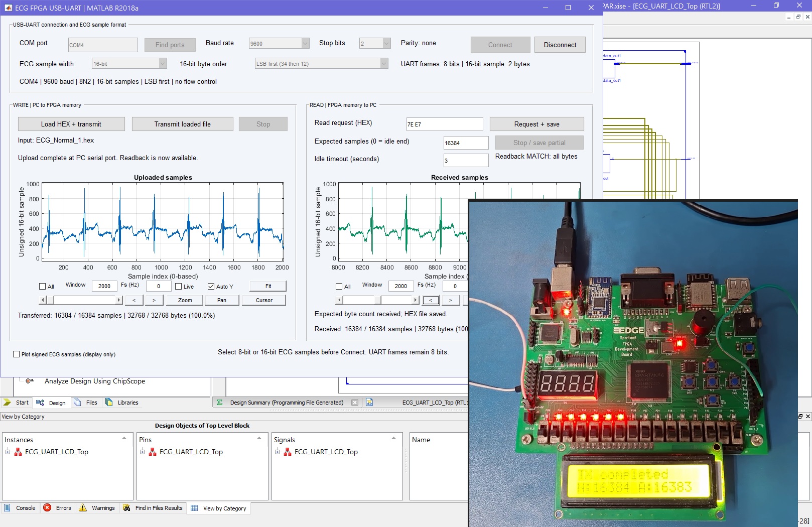The height and width of the screenshot is (527, 812).
Task: Click schematic icon on ECG_UART_LCD_Top RTL tab
Action: tap(369, 402)
